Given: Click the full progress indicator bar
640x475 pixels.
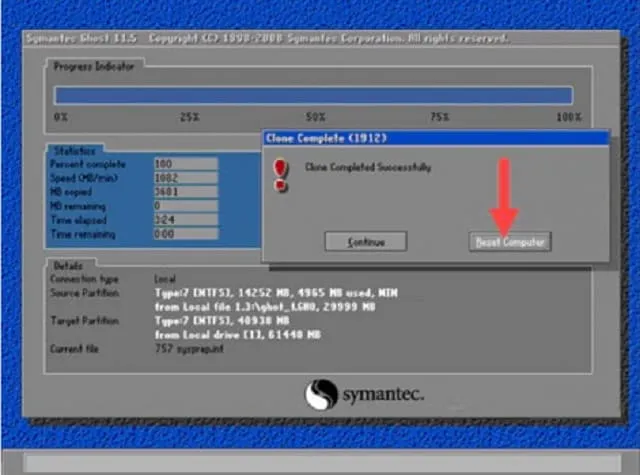Looking at the screenshot, I should 314,95.
